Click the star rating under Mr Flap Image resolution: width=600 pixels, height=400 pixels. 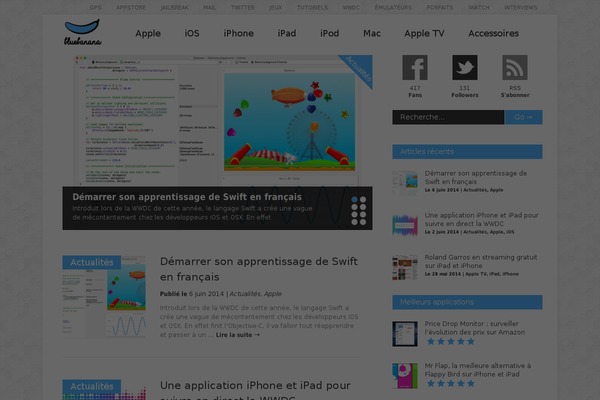tap(450, 384)
